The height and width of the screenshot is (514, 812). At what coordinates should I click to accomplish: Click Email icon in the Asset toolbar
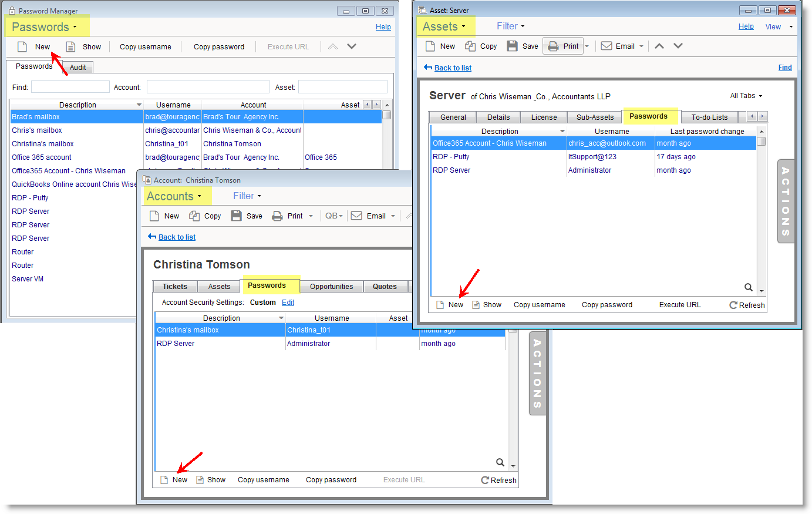[x=607, y=46]
